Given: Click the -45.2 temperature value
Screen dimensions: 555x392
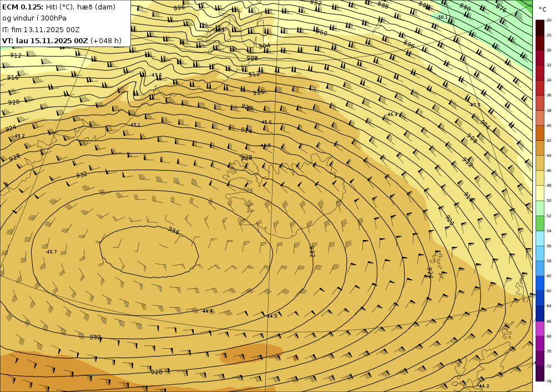Looking at the screenshot, I should [x=19, y=136].
